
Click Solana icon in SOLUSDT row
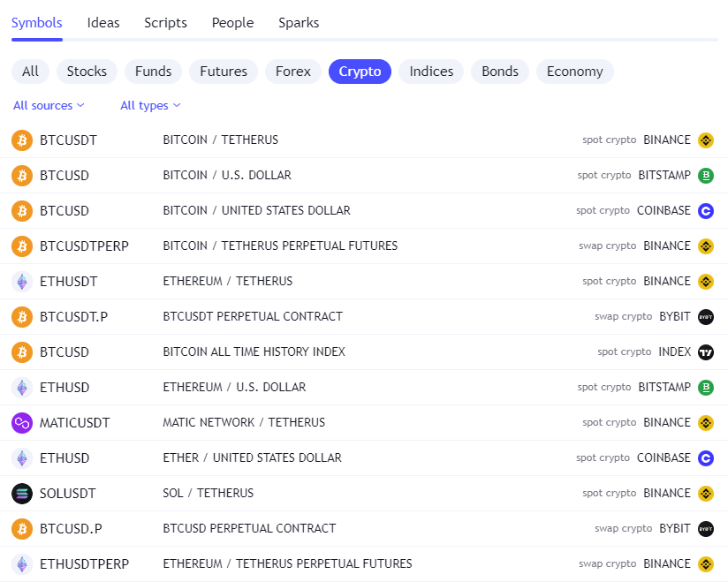click(x=22, y=494)
